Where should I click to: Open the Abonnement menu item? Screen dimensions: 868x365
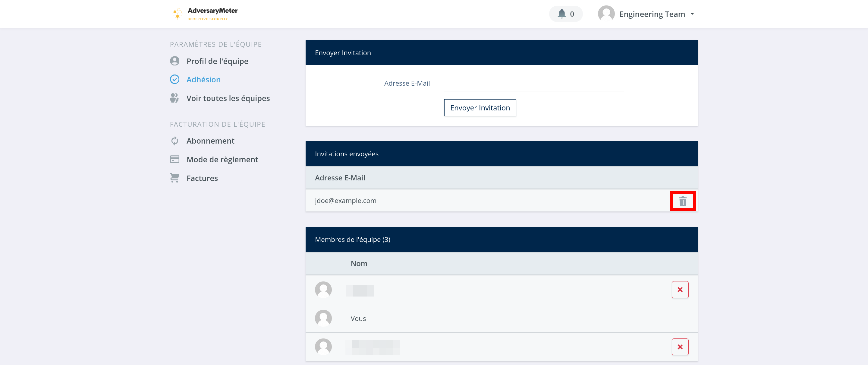click(210, 141)
